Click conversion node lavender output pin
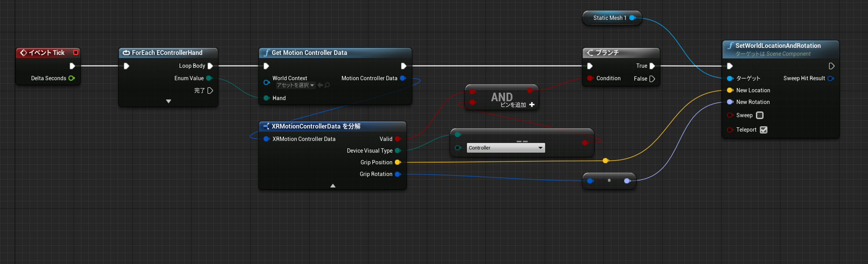Screen dimensions: 868x264 point(627,181)
